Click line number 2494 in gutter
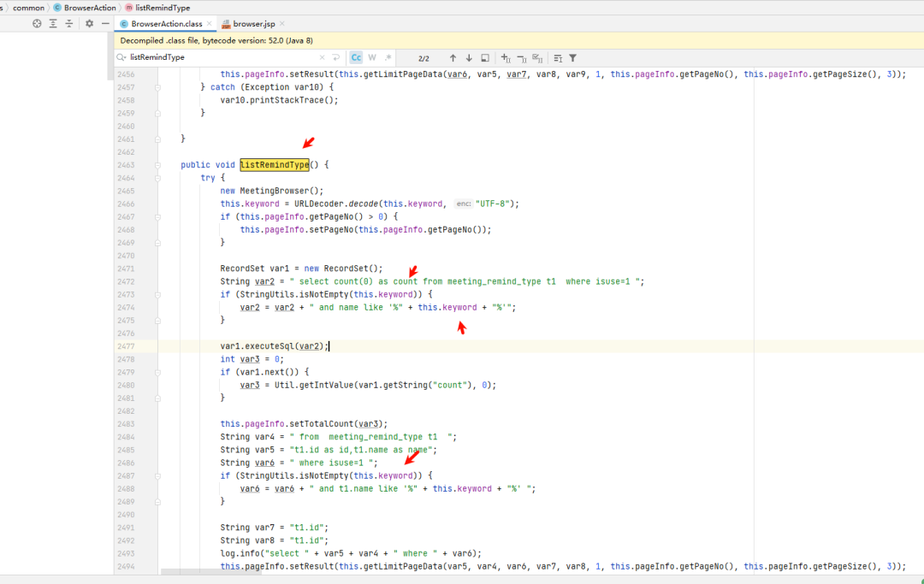Image resolution: width=924 pixels, height=584 pixels. tap(126, 566)
